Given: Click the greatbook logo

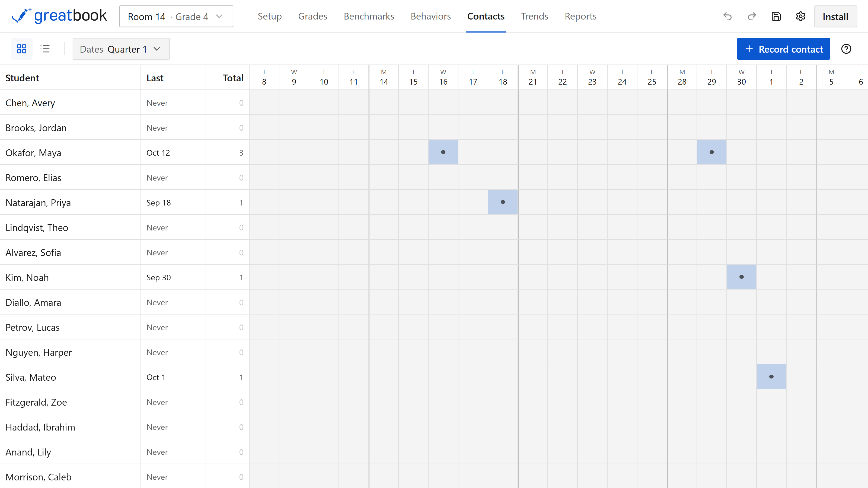Looking at the screenshot, I should 59,16.
